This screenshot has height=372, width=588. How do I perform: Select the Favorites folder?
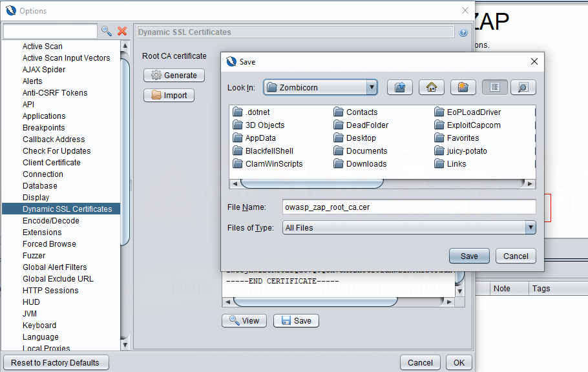(x=457, y=138)
